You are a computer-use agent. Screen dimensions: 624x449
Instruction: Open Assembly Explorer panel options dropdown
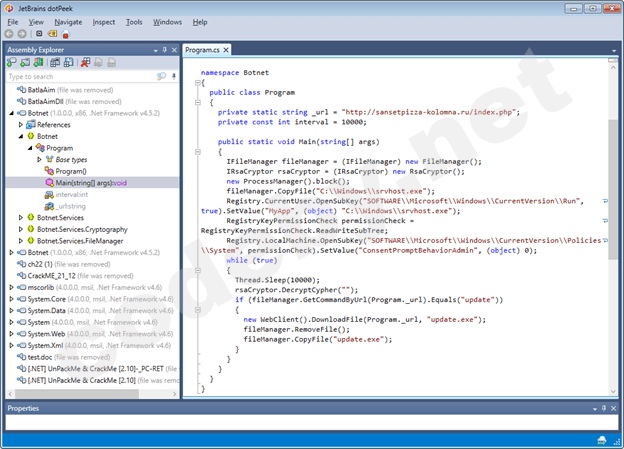point(156,50)
